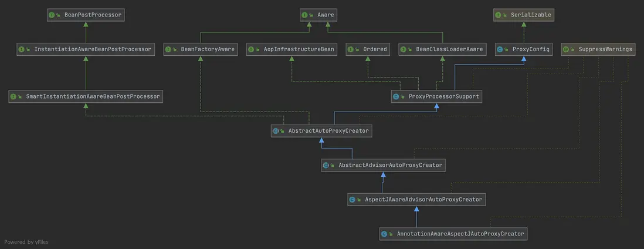Click the class icon on AspectJAwareAdvisorAutoProxyCreator
This screenshot has height=249, width=644.
pyautogui.click(x=352, y=200)
